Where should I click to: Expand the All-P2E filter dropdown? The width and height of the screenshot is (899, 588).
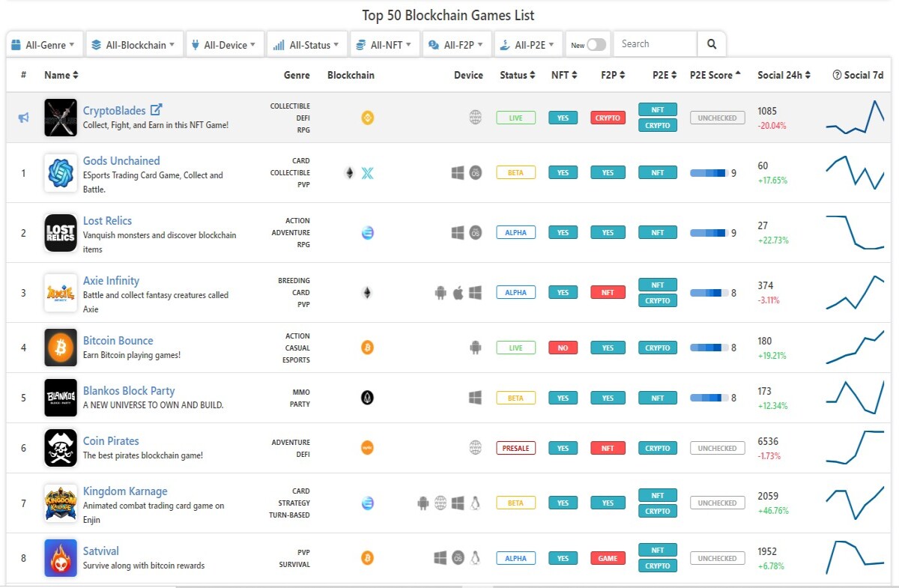pos(527,44)
